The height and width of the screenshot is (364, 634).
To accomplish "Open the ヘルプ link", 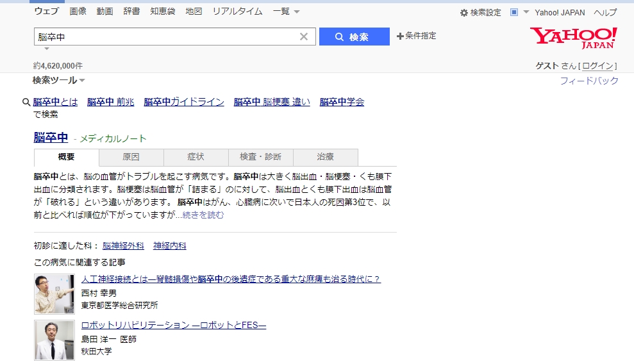I will pyautogui.click(x=605, y=13).
